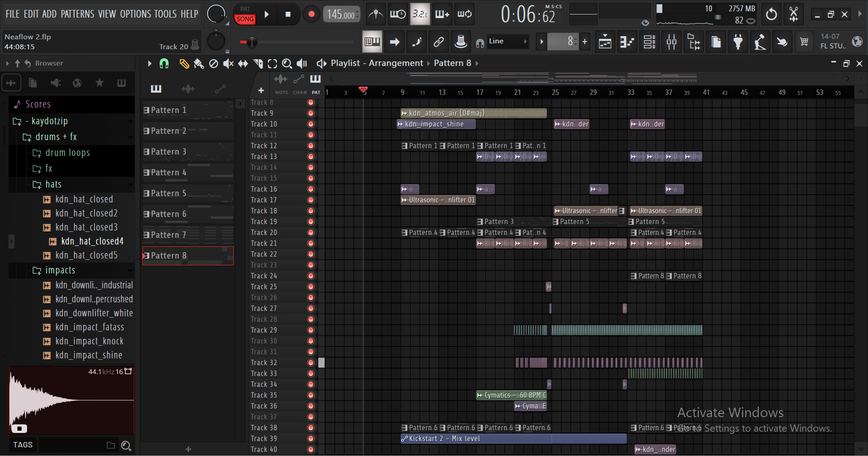
Task: Toggle the playlist snap magnet
Action: click(164, 64)
